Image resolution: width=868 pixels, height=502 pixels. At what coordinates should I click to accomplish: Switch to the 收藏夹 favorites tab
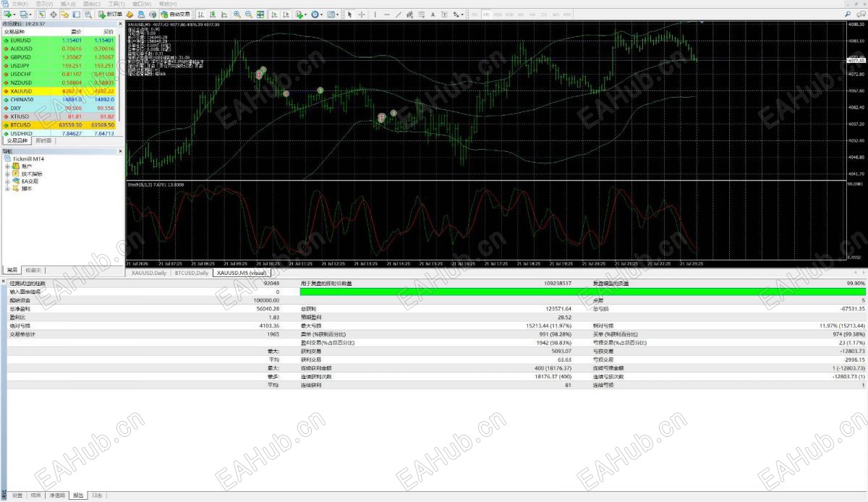click(x=33, y=270)
